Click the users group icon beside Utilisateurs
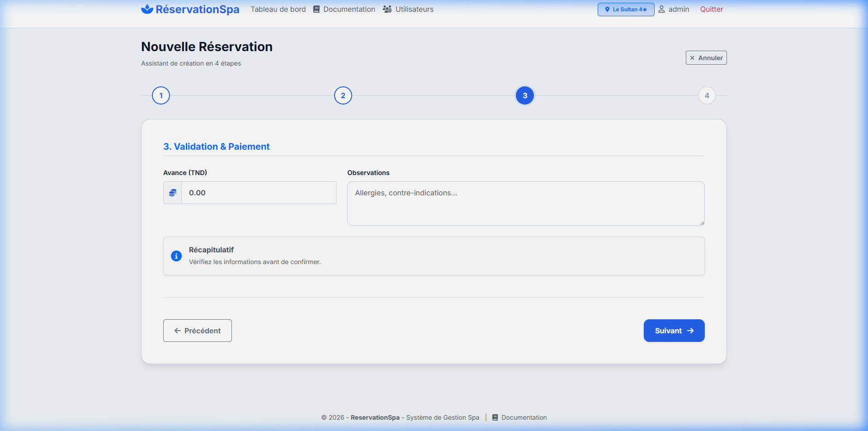 pyautogui.click(x=387, y=9)
